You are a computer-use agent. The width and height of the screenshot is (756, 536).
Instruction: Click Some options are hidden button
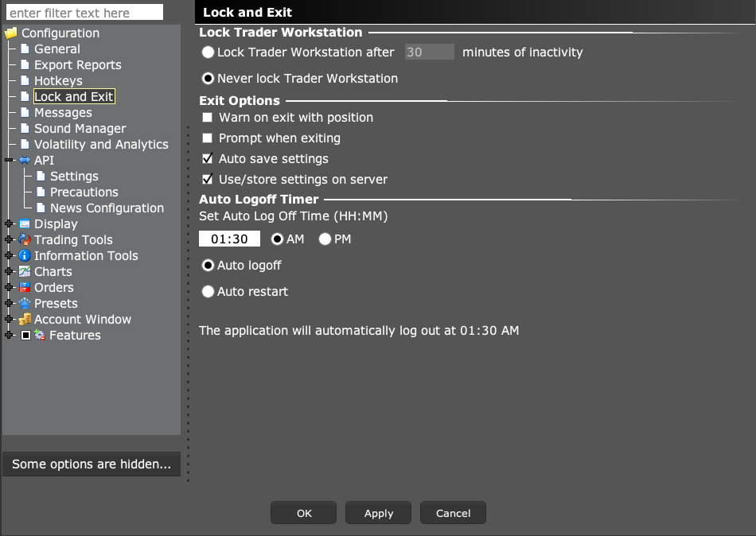coord(92,464)
